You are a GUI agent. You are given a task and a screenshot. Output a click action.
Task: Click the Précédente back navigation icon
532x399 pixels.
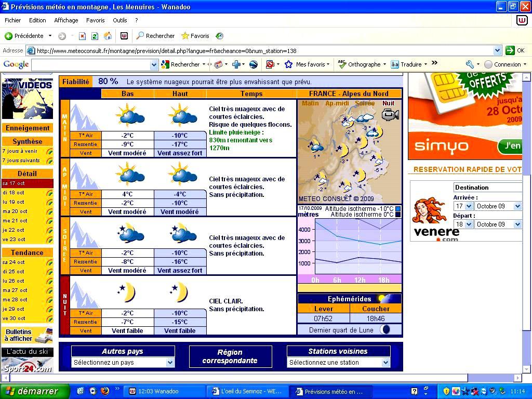[x=9, y=36]
